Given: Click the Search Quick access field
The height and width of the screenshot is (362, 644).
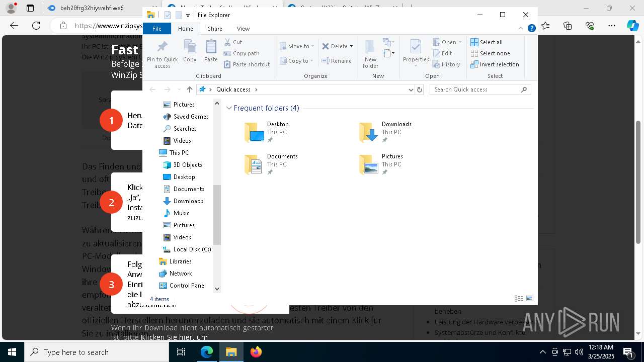Looking at the screenshot, I should tap(480, 89).
